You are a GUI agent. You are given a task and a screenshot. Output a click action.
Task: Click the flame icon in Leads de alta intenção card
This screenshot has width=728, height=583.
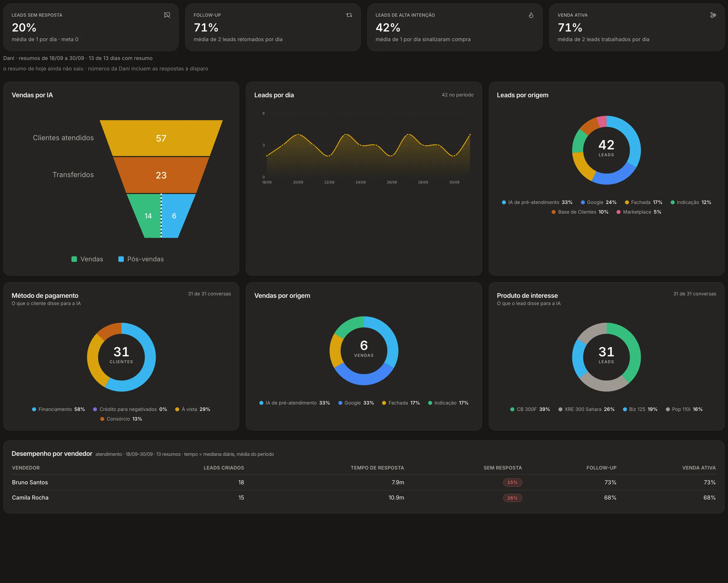coord(531,15)
